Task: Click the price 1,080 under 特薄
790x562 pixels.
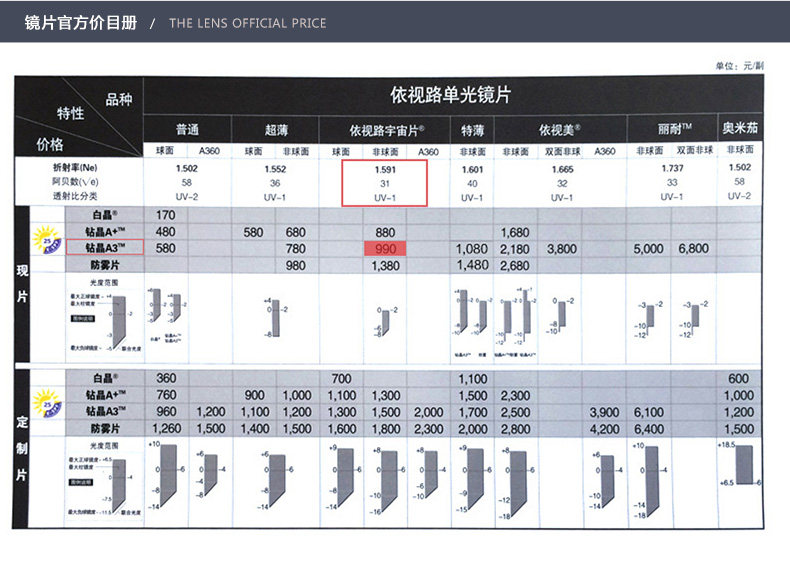Action: [x=472, y=249]
